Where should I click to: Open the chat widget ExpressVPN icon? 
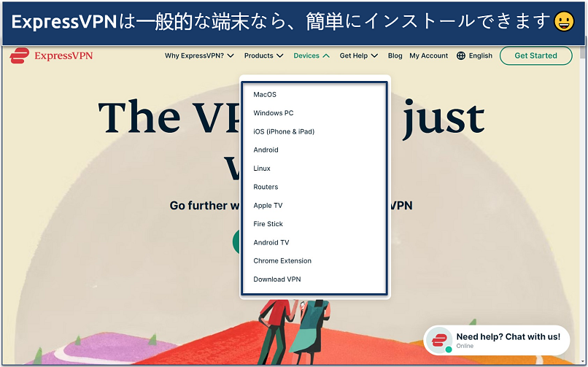pos(439,340)
